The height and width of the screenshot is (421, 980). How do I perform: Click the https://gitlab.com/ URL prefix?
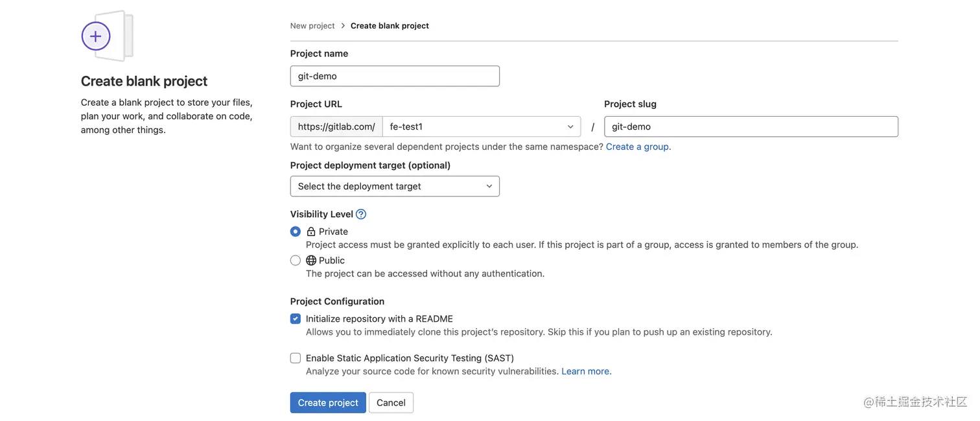click(336, 126)
